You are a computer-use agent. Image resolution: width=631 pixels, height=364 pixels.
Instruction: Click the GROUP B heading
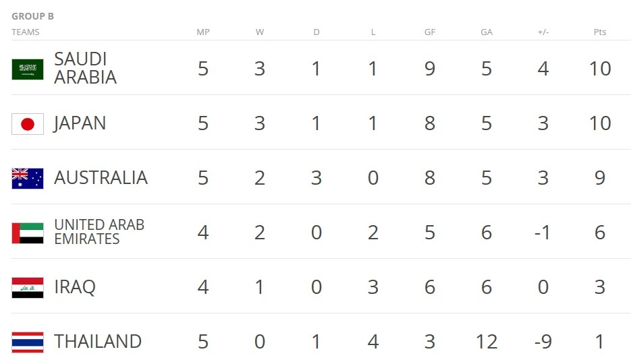point(32,16)
